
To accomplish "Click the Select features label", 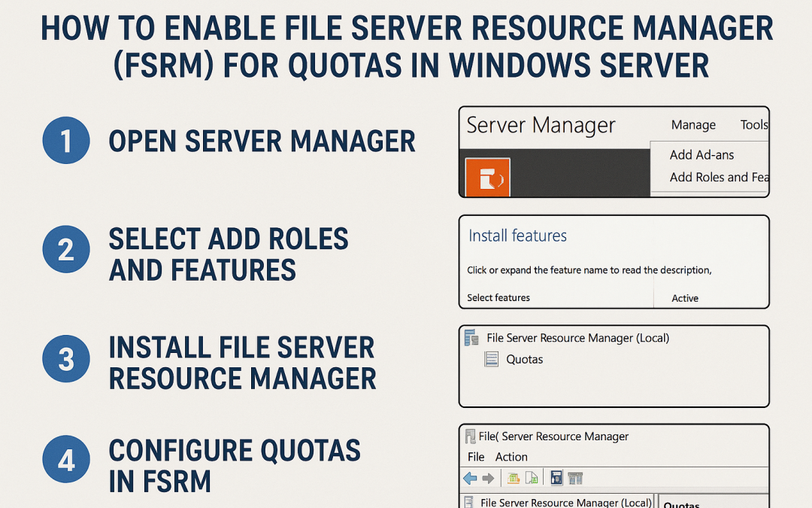I will click(x=500, y=297).
